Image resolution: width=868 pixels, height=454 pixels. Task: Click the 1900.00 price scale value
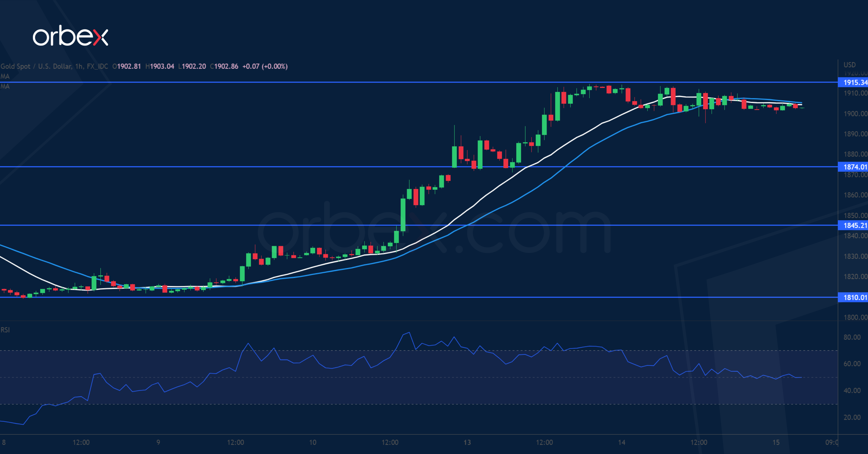855,114
